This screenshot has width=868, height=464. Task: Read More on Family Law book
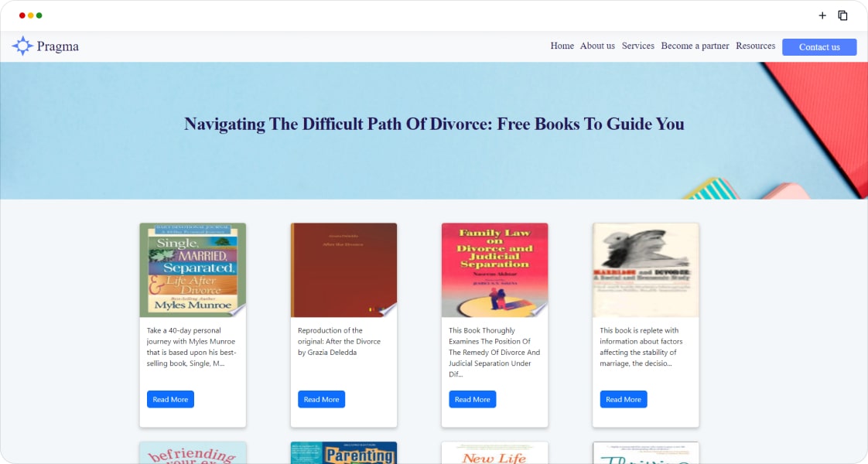tap(472, 399)
